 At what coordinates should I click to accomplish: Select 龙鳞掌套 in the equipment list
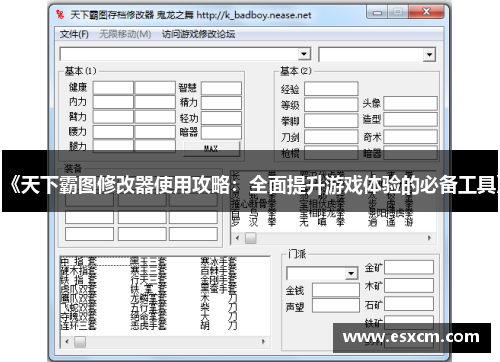(148, 297)
